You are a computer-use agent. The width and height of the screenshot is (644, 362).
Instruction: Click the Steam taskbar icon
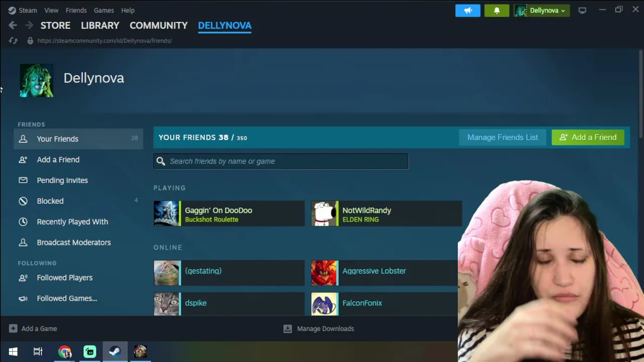[x=115, y=351]
